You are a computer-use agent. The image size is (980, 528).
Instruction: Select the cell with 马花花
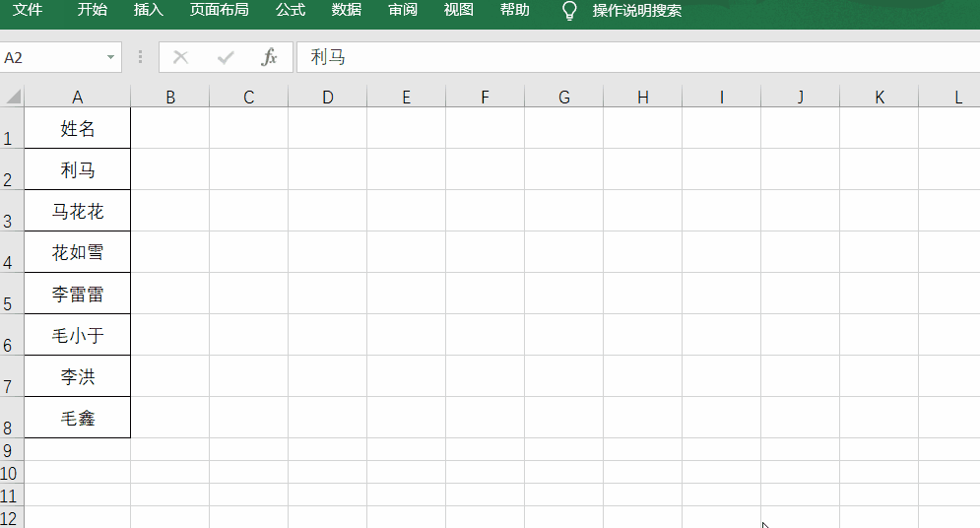(x=78, y=211)
